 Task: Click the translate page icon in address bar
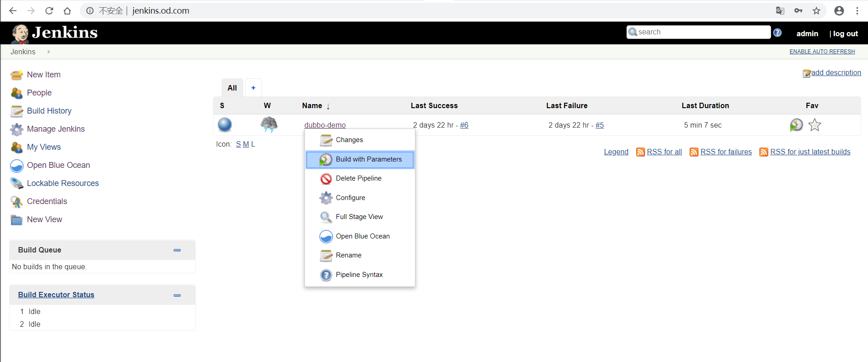click(x=780, y=11)
